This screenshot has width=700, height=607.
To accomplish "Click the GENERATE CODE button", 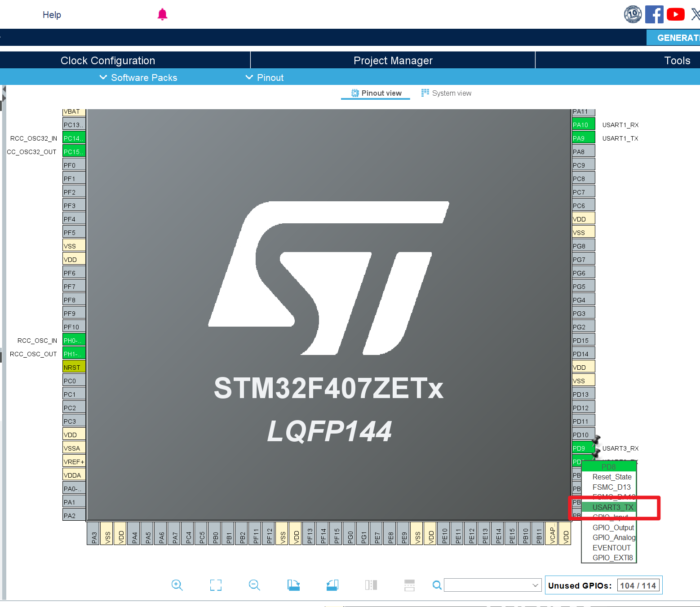I will 673,38.
